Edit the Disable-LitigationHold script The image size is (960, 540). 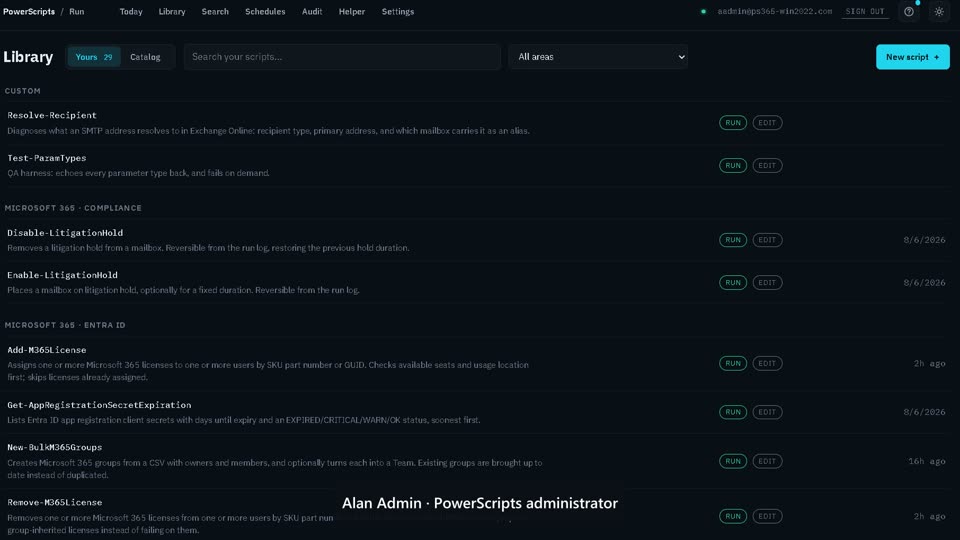(x=767, y=240)
